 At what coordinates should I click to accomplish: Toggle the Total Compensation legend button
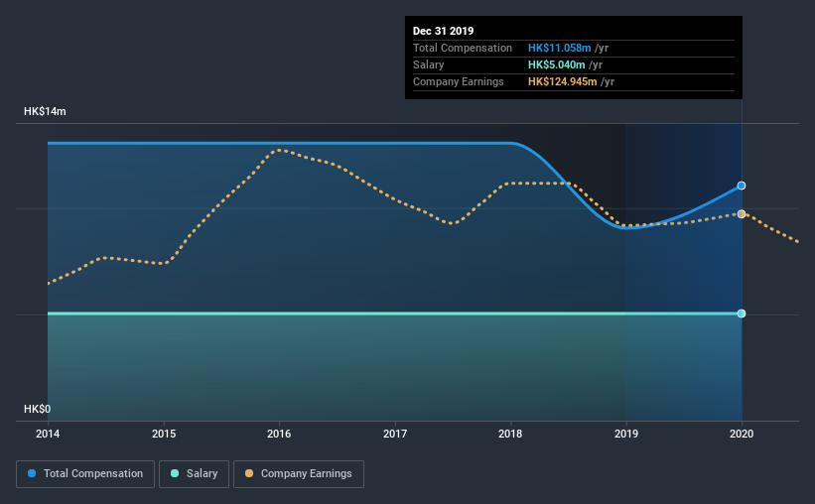tap(85, 474)
